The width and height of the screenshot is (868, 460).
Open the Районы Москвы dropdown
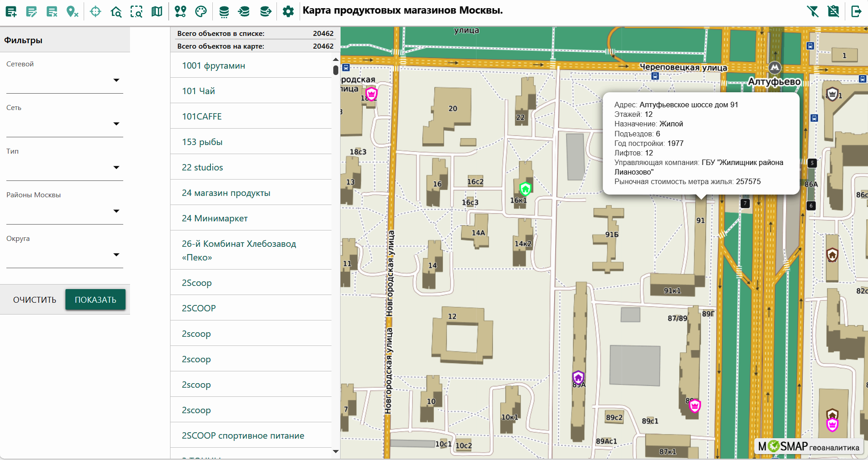pos(116,211)
